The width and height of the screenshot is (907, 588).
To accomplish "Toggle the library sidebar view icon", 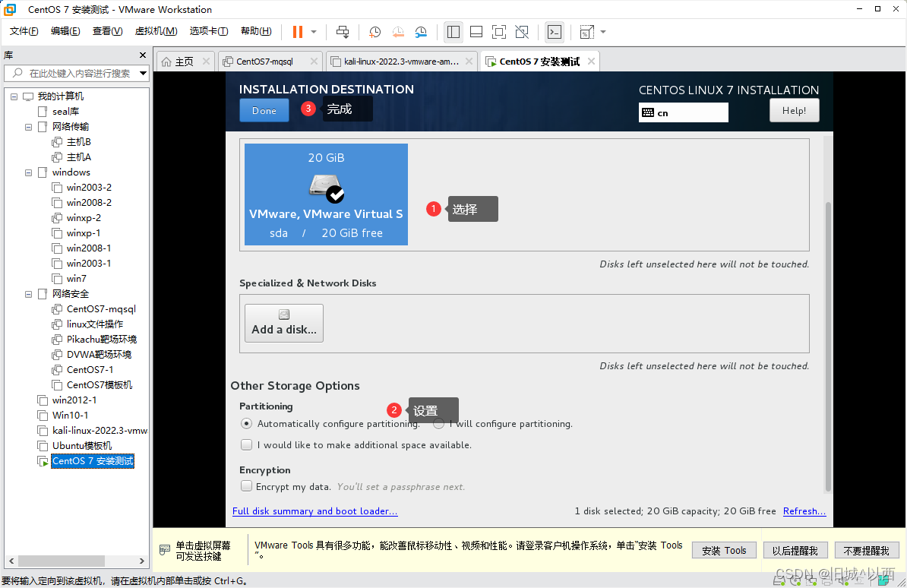I will [x=453, y=32].
